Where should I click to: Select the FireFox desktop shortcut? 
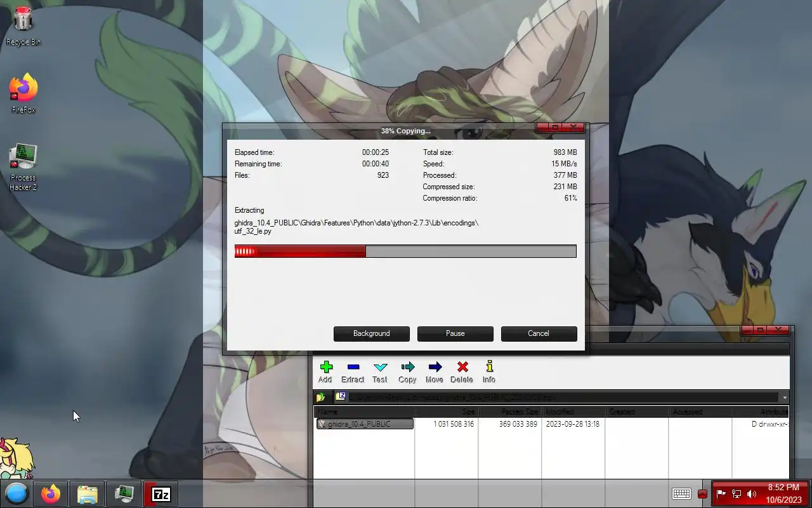[x=23, y=93]
